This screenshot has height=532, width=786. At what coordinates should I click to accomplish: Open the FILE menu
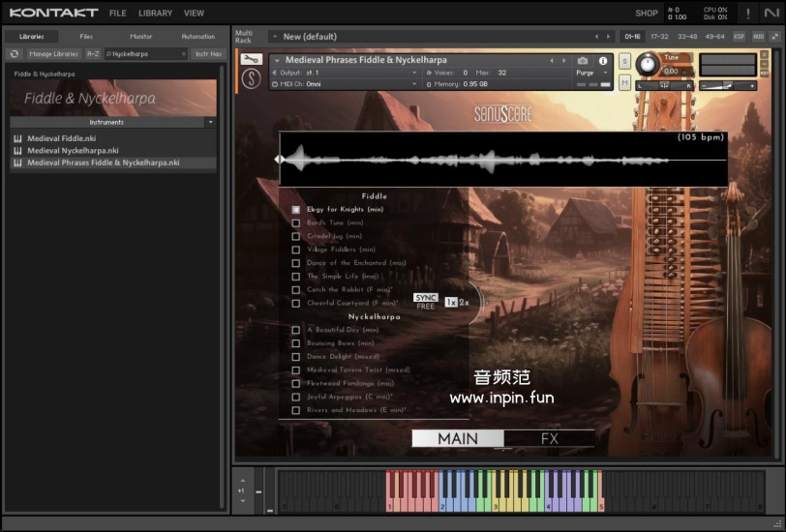(x=118, y=14)
